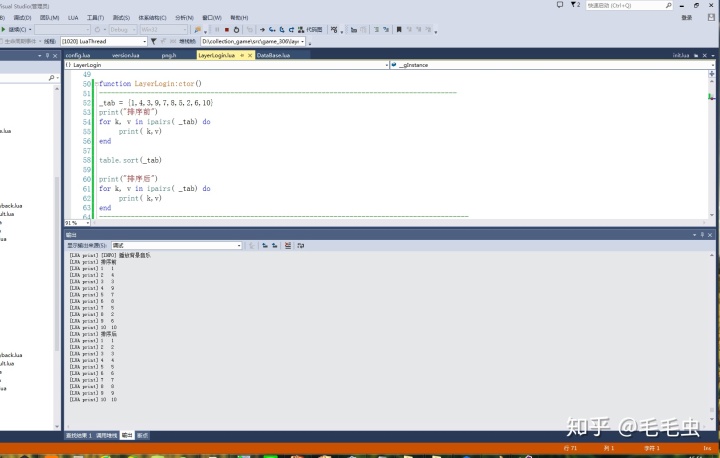Switch to the version.lua tab
720x458 pixels.
coord(125,55)
